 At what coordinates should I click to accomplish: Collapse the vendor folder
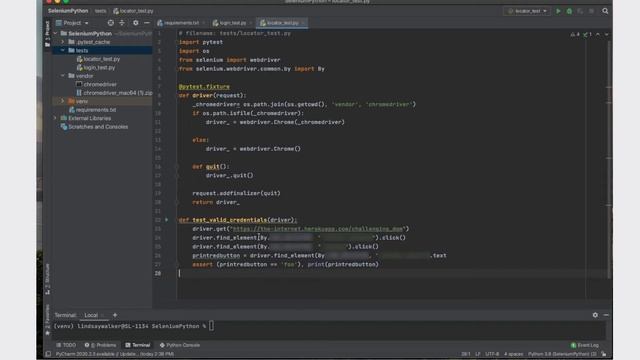pyautogui.click(x=63, y=76)
